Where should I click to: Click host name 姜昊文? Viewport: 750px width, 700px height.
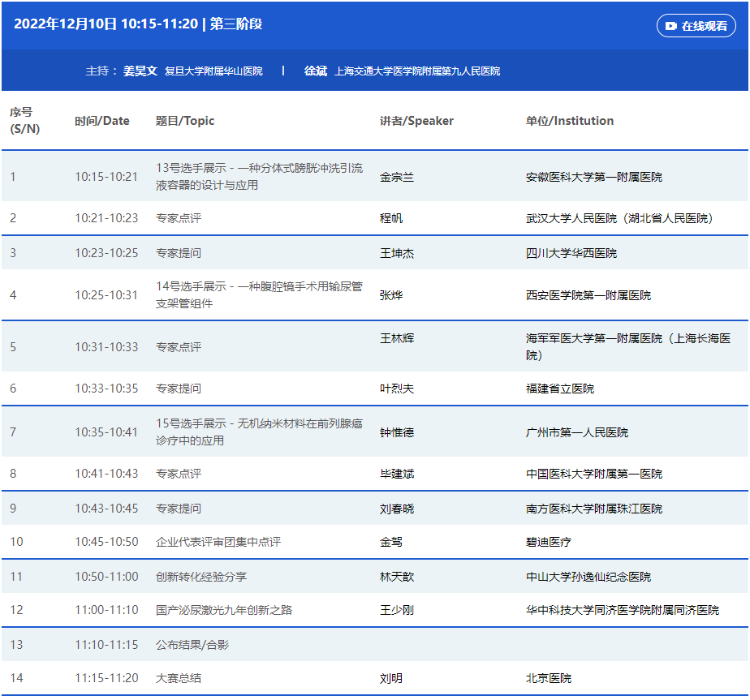(140, 71)
